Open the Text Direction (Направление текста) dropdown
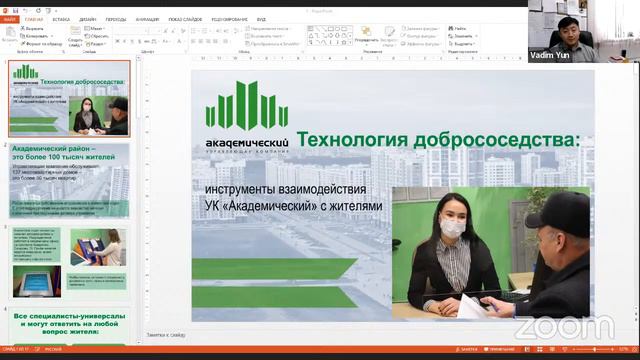 point(268,29)
